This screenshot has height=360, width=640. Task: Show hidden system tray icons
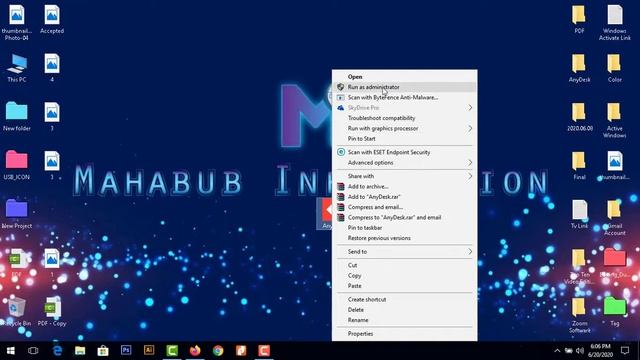pyautogui.click(x=557, y=350)
